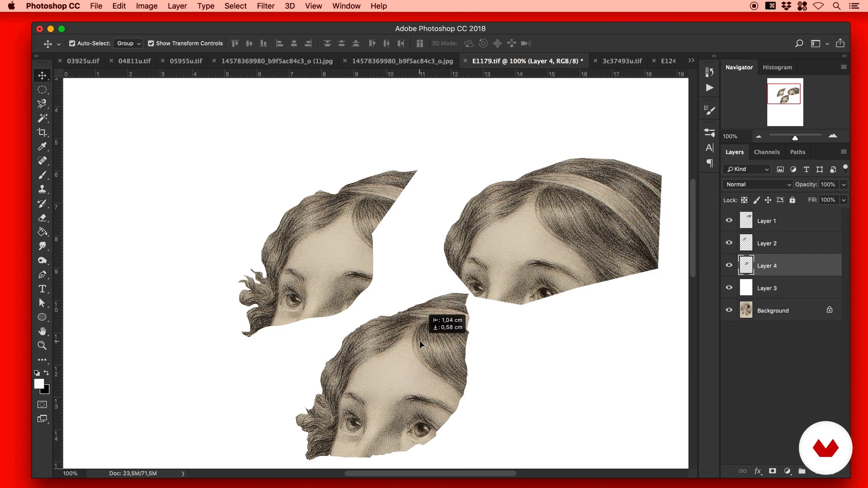This screenshot has height=488, width=868.
Task: Click the Navigator zoom in mountain button
Action: click(833, 136)
